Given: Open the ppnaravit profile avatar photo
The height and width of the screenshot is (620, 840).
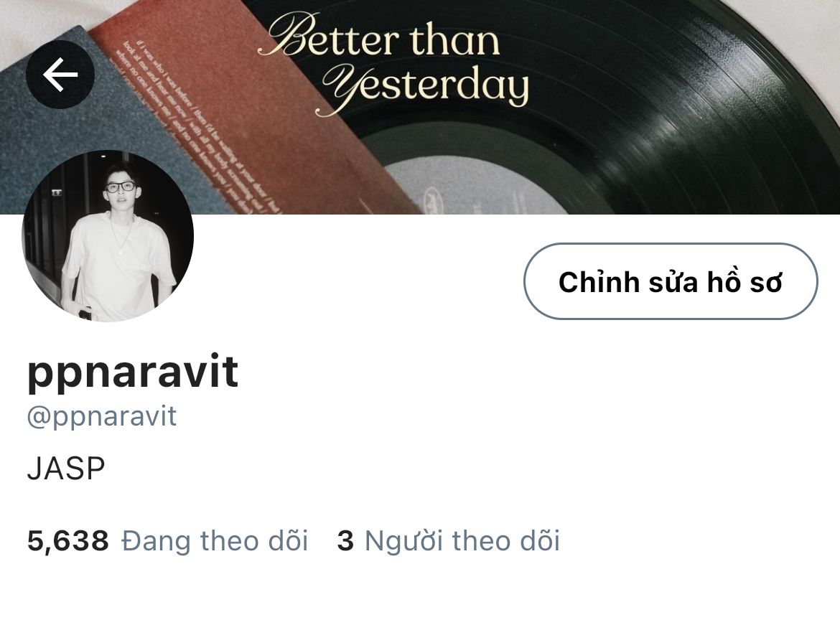Looking at the screenshot, I should pyautogui.click(x=108, y=236).
